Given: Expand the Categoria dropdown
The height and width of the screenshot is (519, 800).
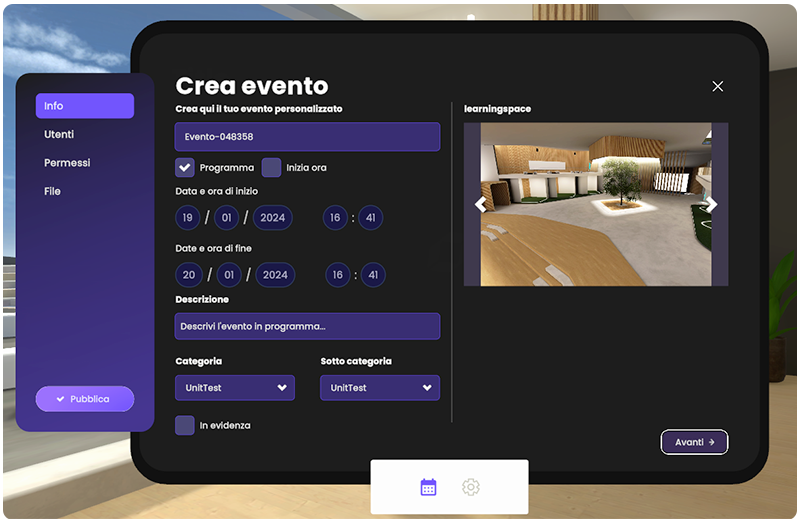Looking at the screenshot, I should (235, 388).
